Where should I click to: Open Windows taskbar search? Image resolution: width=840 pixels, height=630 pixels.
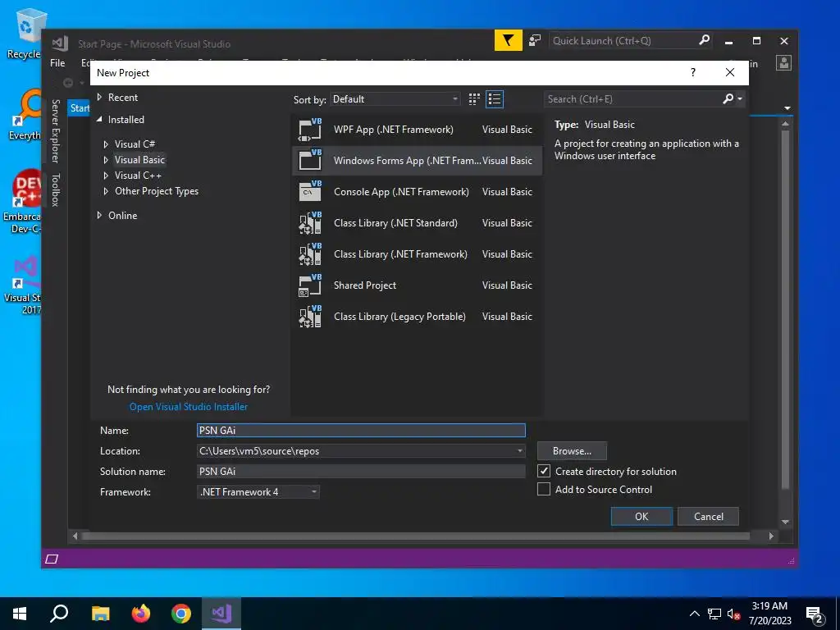coord(59,614)
